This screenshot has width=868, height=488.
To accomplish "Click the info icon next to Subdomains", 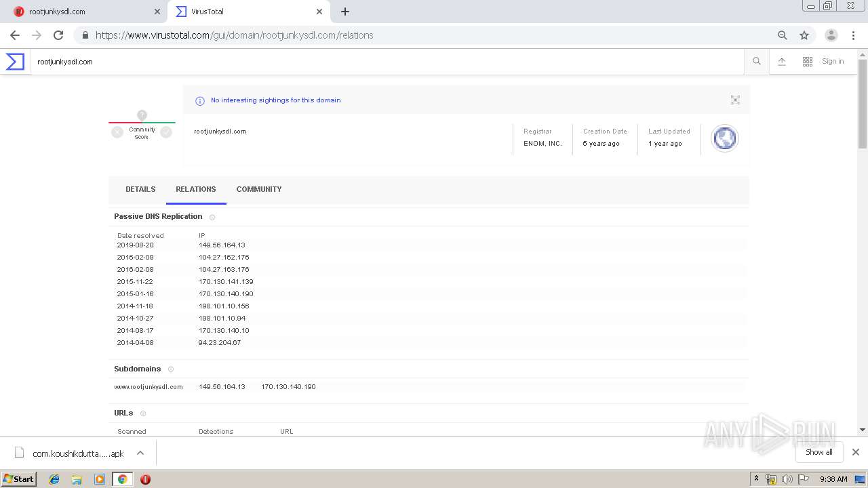I will pos(171,369).
